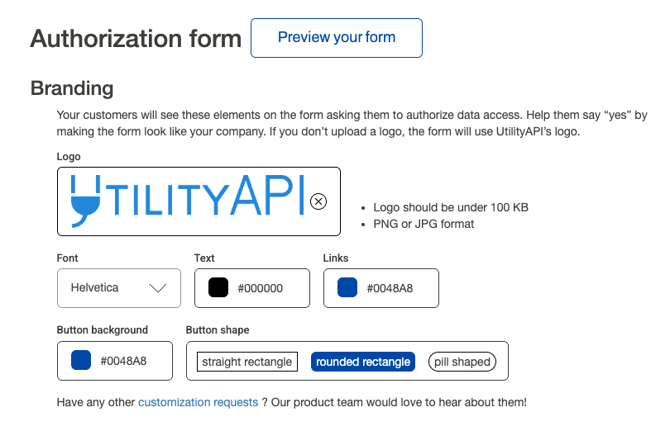Select the straight rectangle button shape
The width and height of the screenshot is (670, 431).
click(x=247, y=361)
